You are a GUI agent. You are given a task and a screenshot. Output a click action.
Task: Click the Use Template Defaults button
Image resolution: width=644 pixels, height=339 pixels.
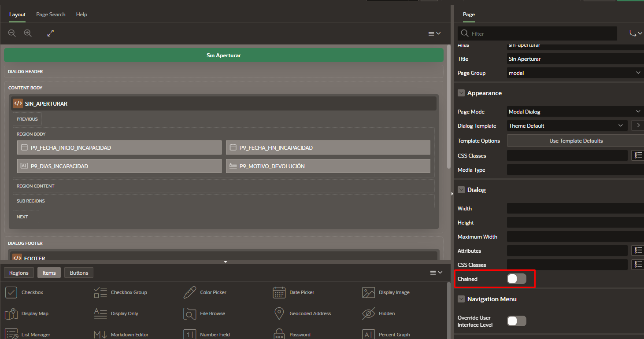tap(575, 140)
